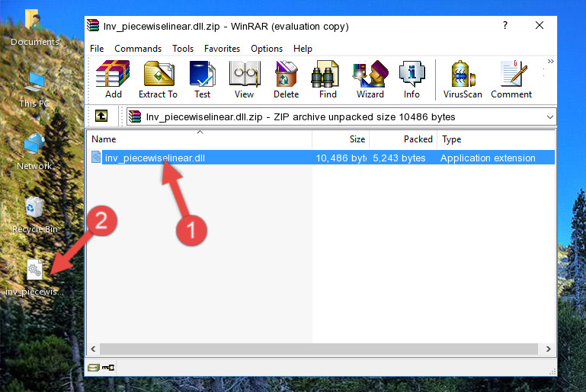Select the Recycle Bin desktop icon
This screenshot has height=392, width=586.
click(x=35, y=215)
